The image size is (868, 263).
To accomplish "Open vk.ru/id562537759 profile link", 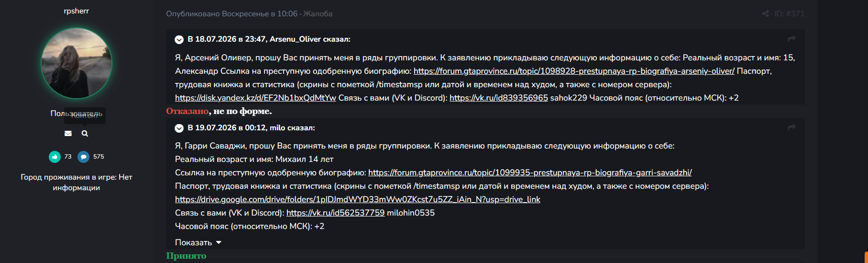I will (x=335, y=213).
